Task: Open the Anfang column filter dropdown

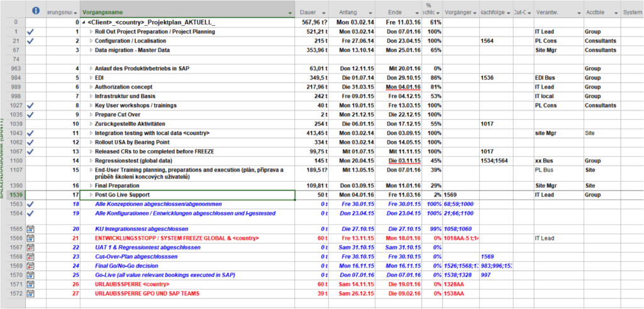Action: pos(371,13)
